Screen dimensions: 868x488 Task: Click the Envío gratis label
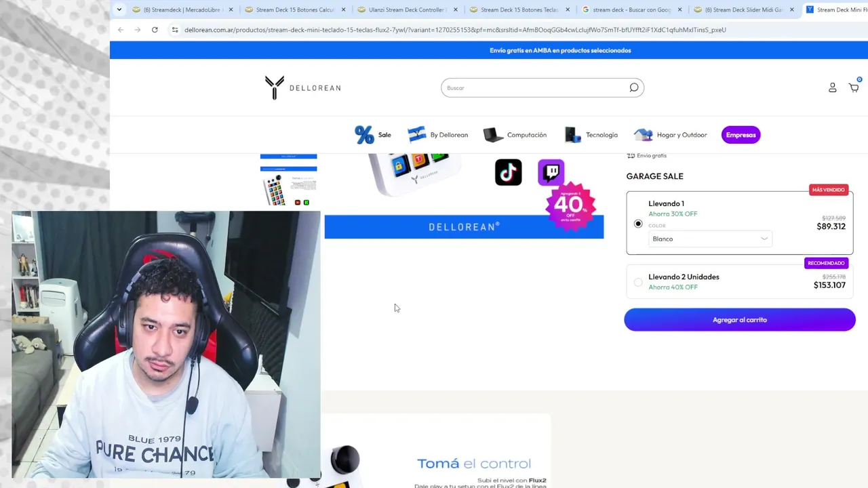[x=652, y=156]
